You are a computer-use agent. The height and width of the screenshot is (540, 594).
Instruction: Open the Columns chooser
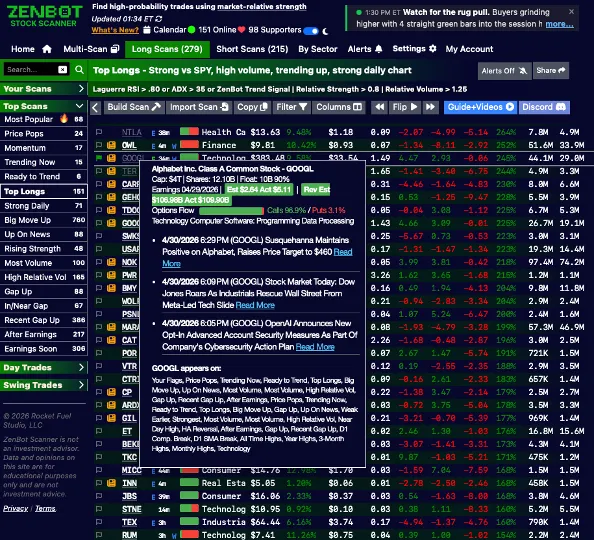339,107
